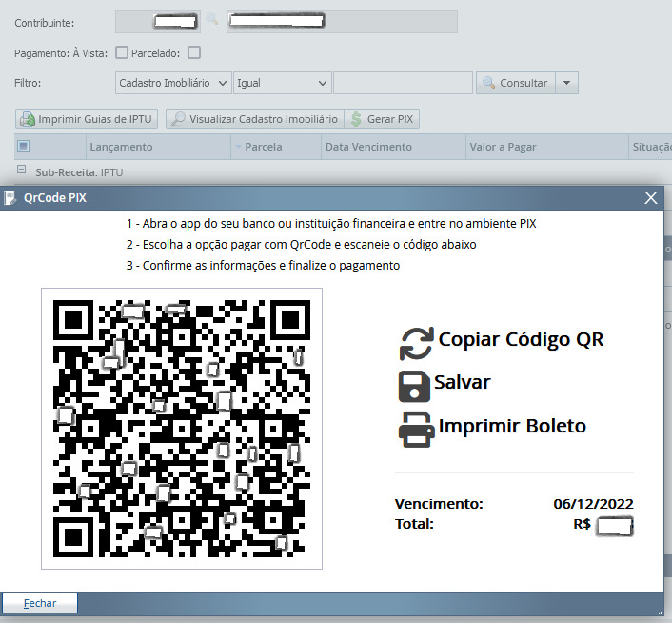Screen dimensions: 672x623
Task: Click the Gerar PIX button
Action: pyautogui.click(x=382, y=119)
